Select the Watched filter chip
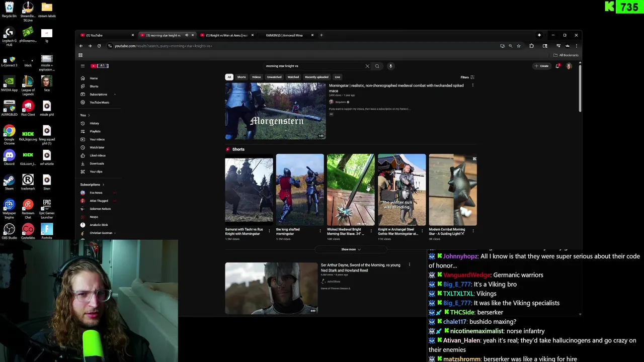The image size is (644, 362). [x=293, y=77]
